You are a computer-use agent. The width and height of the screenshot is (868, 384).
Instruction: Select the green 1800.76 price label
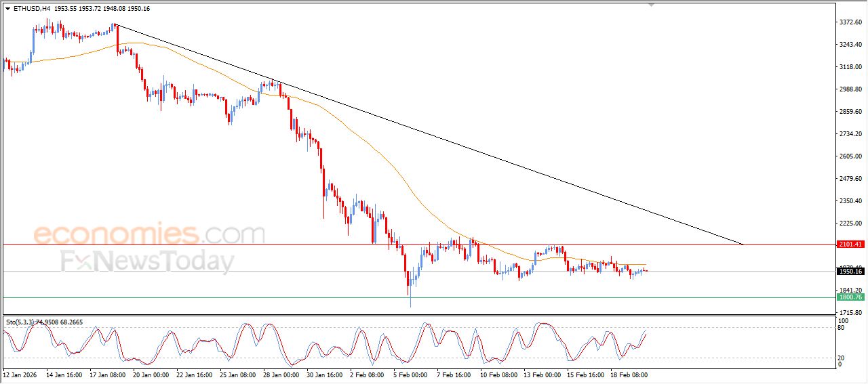tap(850, 297)
